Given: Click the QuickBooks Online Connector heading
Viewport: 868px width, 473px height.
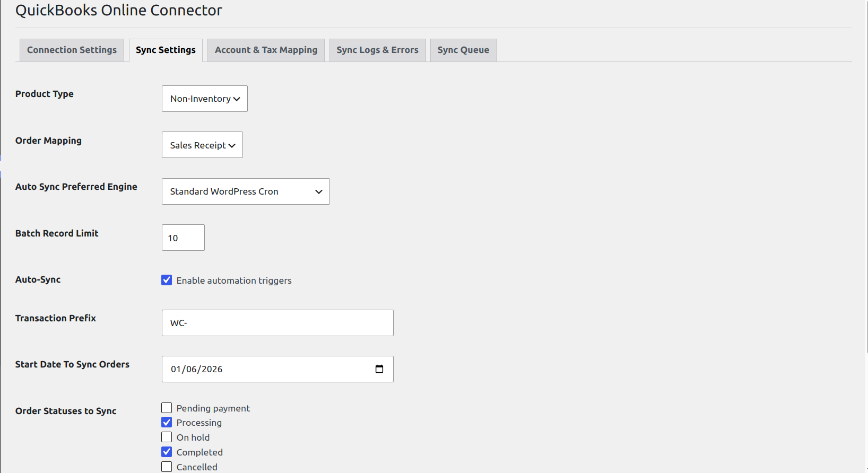Looking at the screenshot, I should (x=119, y=10).
